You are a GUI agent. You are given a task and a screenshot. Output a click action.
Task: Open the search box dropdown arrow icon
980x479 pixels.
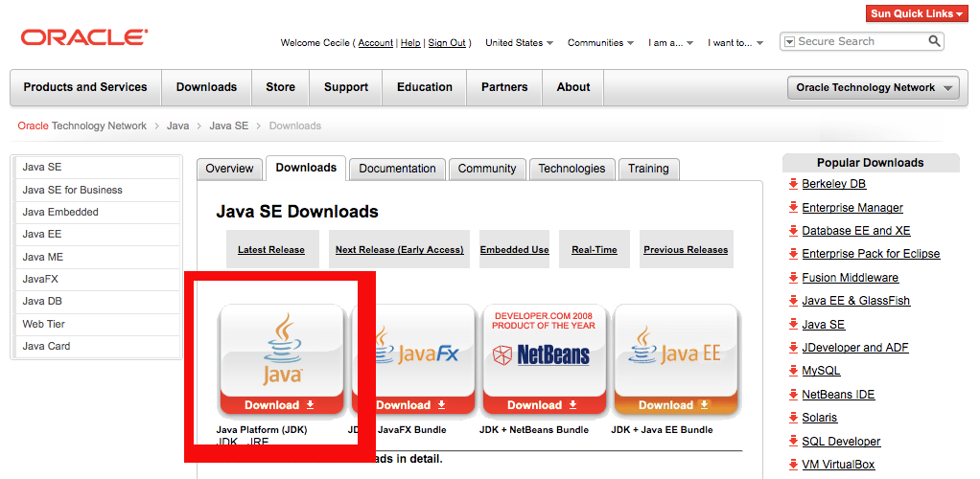point(789,42)
